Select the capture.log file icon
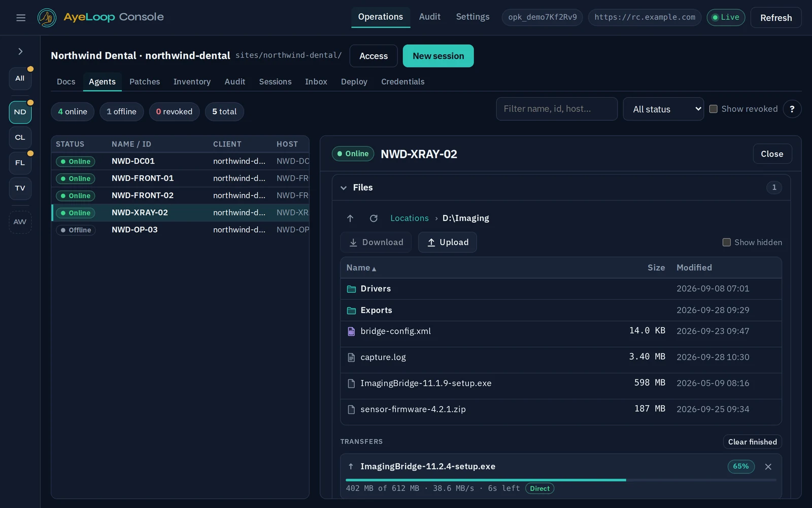This screenshot has height=508, width=812. coord(351,357)
